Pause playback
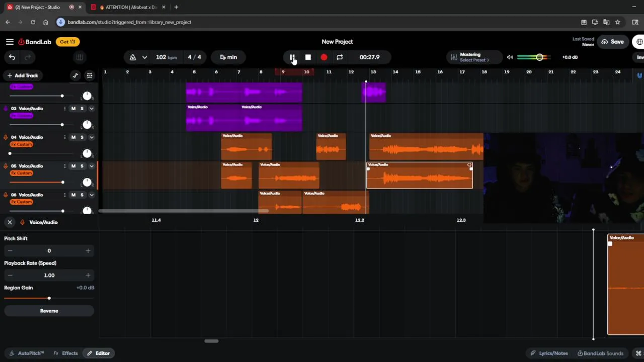This screenshot has width=644, height=362. coord(292,57)
